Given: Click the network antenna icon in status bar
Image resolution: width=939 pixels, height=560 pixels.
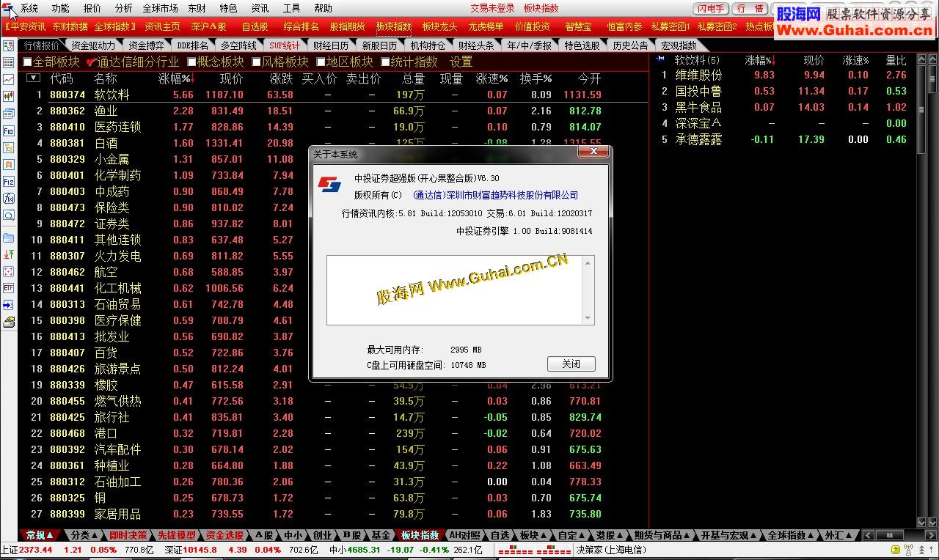Looking at the screenshot, I should tap(908, 550).
